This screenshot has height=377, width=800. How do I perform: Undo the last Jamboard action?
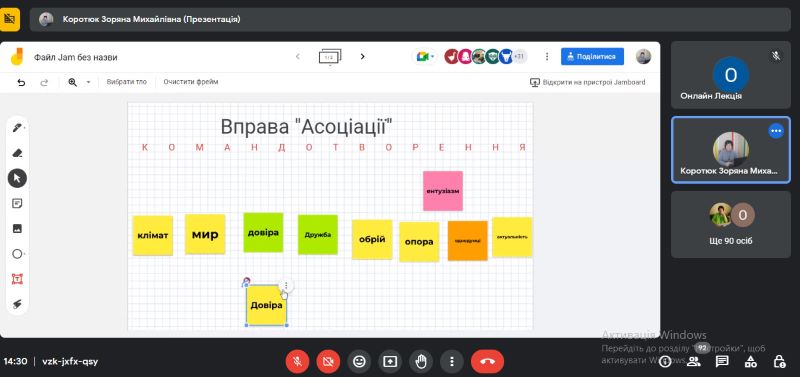21,82
